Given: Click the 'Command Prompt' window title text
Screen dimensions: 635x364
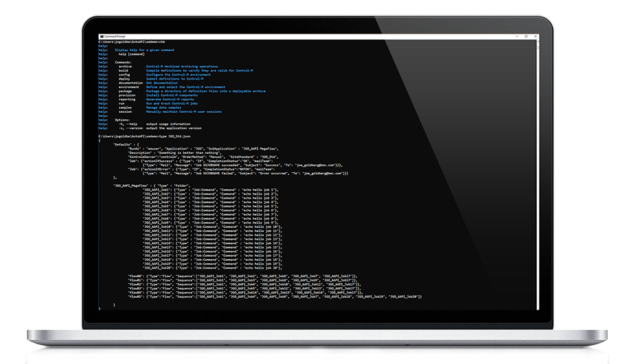Looking at the screenshot, I should tap(114, 37).
